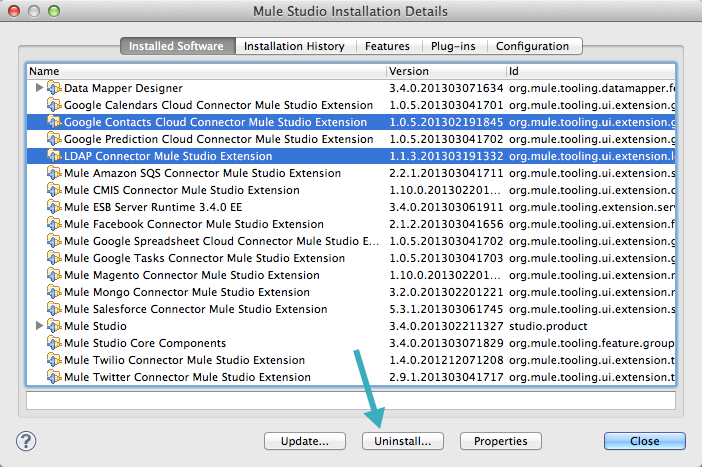Click version 2.1.2.201303041656 of Facebook Connector
Screen dimensions: 702x467
[x=446, y=224]
